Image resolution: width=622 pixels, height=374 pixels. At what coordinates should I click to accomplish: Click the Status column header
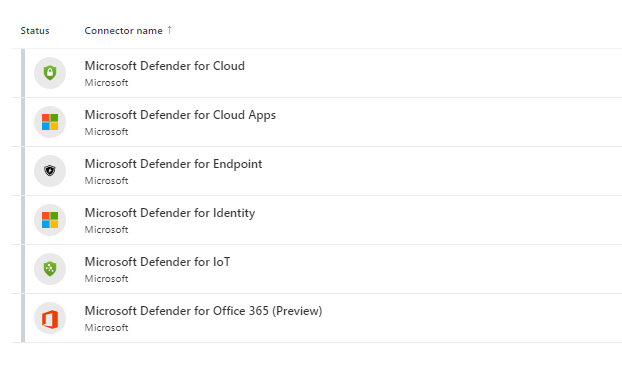pyautogui.click(x=35, y=31)
